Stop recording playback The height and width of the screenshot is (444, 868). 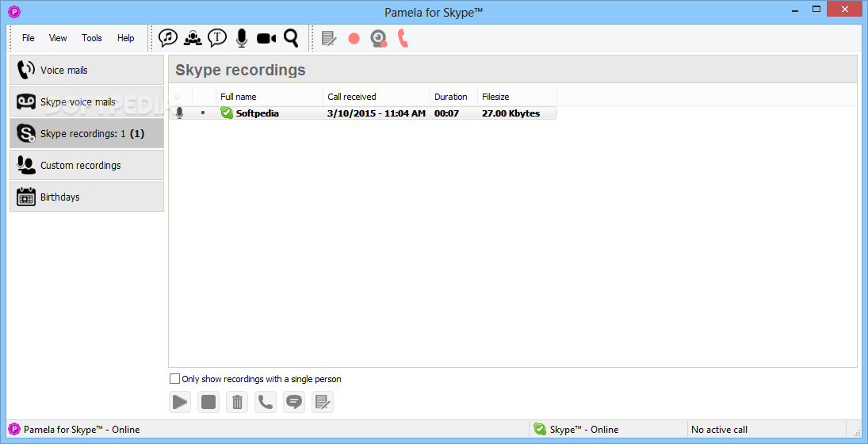tap(208, 402)
